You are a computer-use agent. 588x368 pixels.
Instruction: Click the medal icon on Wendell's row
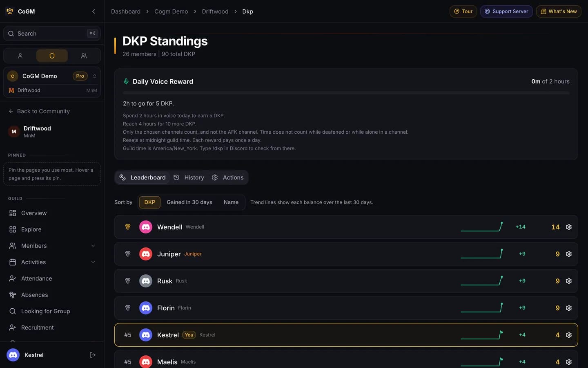point(128,227)
